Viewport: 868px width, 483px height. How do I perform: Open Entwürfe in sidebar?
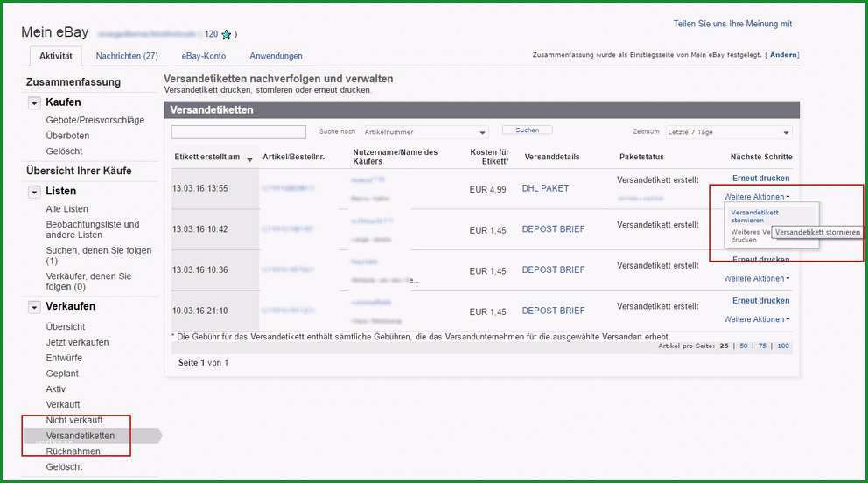tap(64, 358)
